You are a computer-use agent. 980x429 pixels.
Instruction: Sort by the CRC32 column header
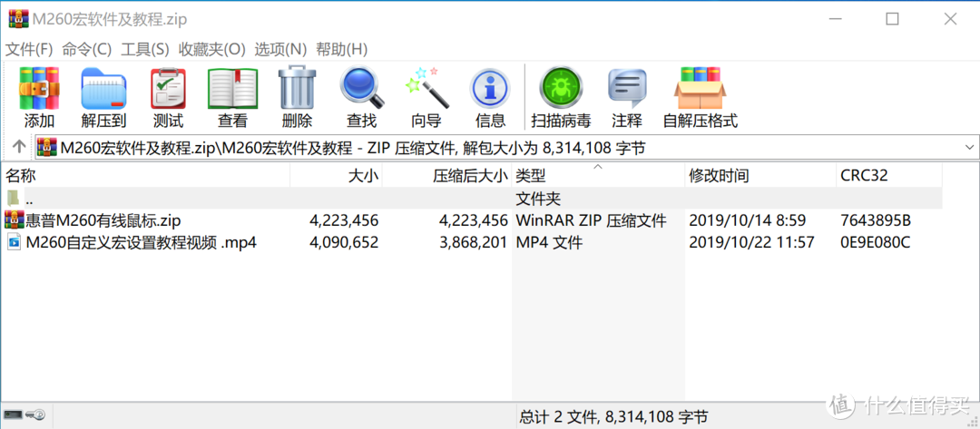click(888, 175)
